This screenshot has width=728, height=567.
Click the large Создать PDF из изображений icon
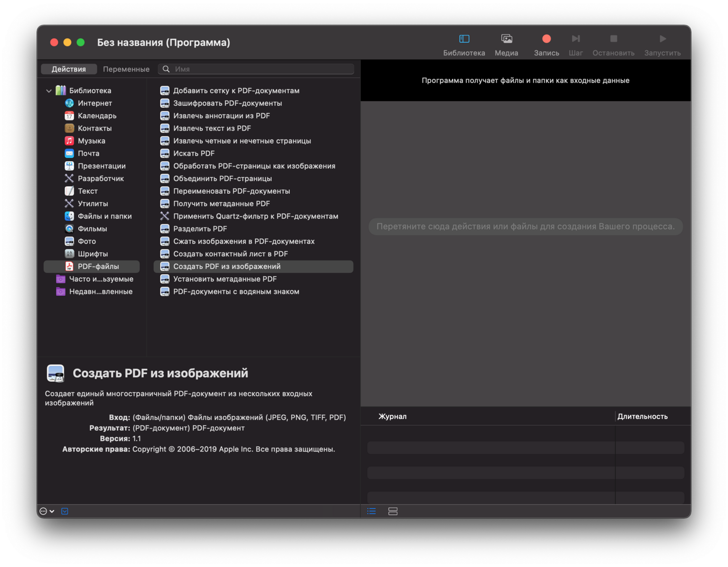[x=56, y=373]
